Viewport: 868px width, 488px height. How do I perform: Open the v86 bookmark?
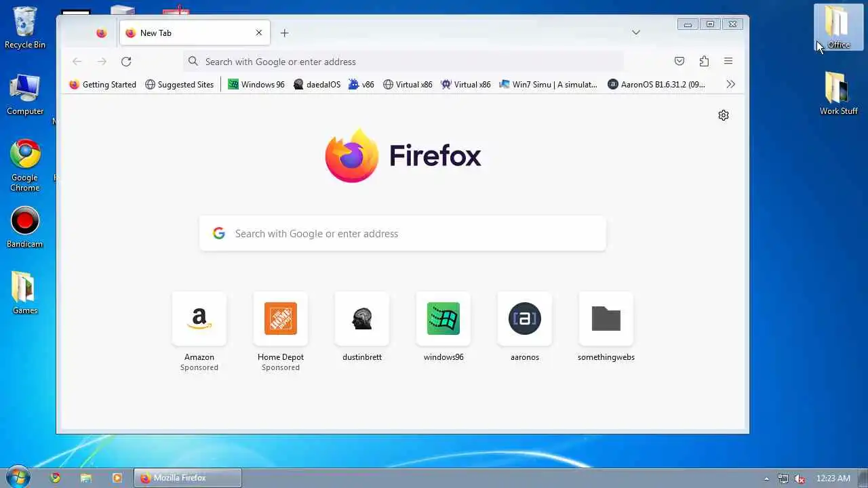361,85
